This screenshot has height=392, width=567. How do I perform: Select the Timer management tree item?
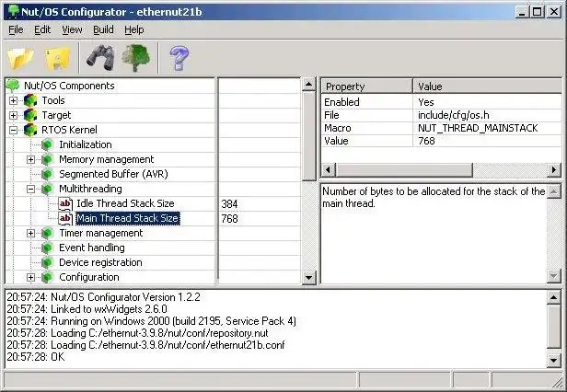(x=101, y=233)
